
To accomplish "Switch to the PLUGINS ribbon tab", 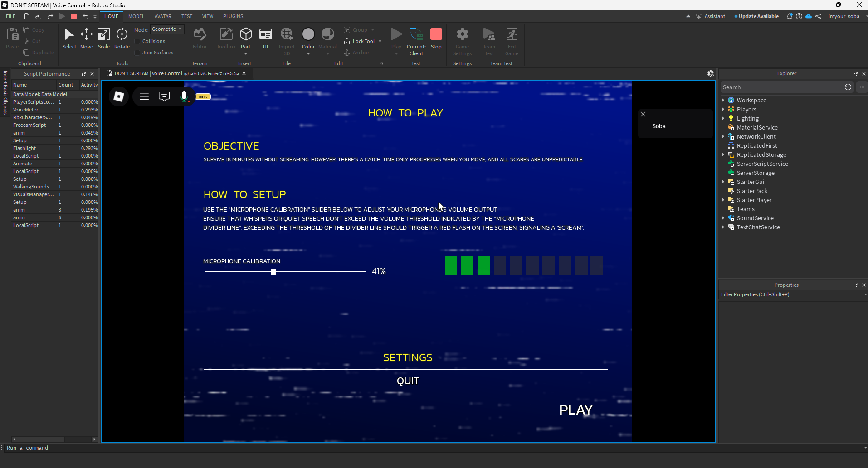I will 233,16.
